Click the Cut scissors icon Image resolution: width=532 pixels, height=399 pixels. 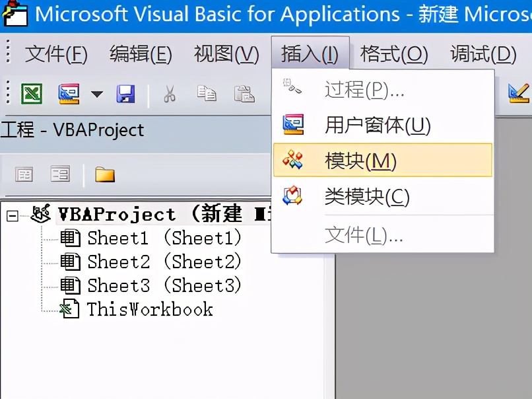(170, 94)
